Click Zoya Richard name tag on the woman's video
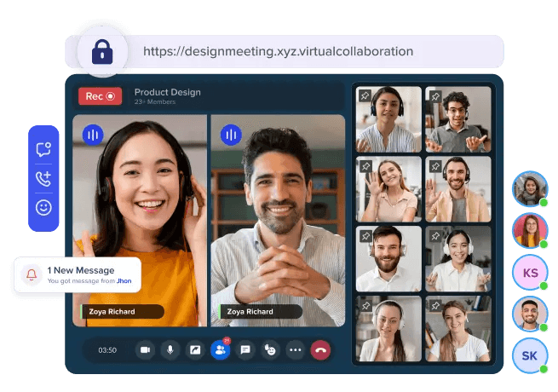The height and width of the screenshot is (392, 558). pyautogui.click(x=122, y=312)
